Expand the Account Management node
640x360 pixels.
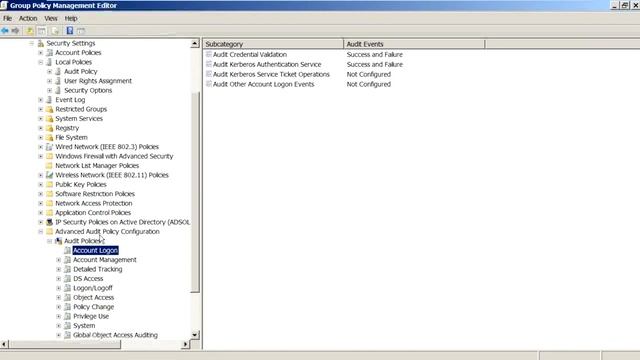[x=58, y=260]
